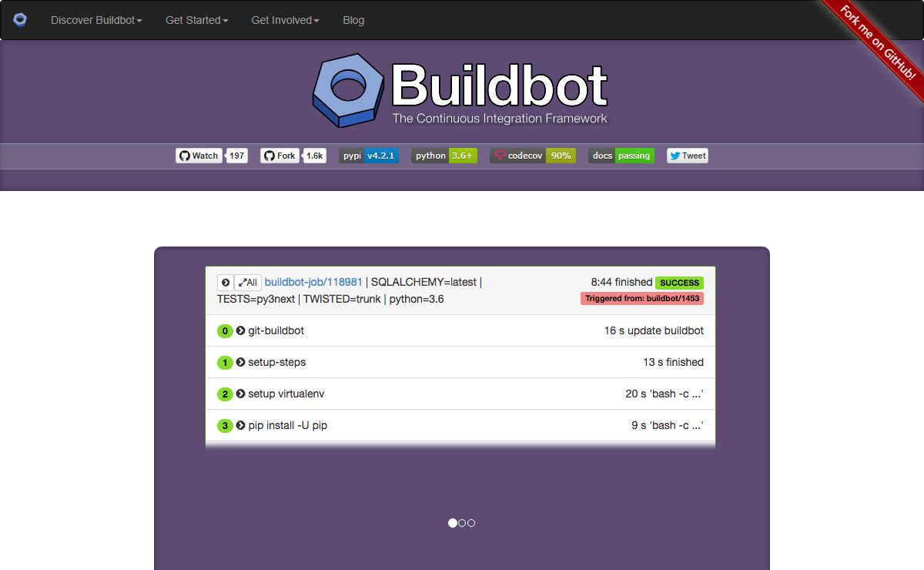
Task: Expand the setup-steps step chevron
Action: tap(239, 362)
